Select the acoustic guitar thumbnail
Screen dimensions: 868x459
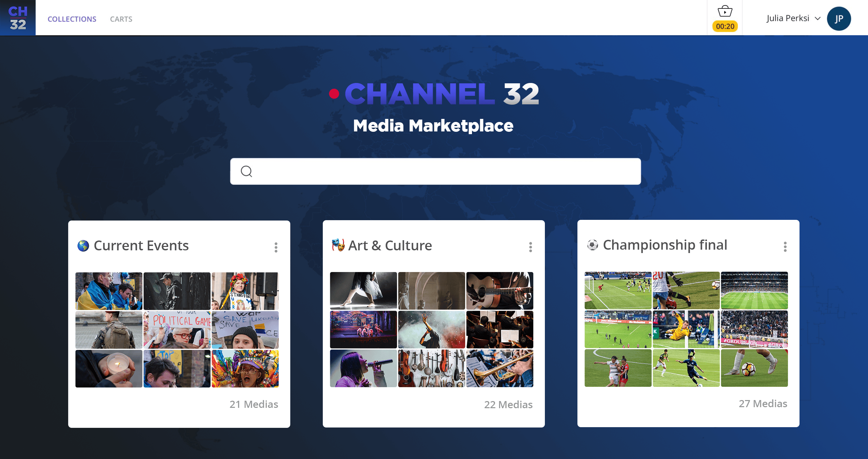pos(499,291)
